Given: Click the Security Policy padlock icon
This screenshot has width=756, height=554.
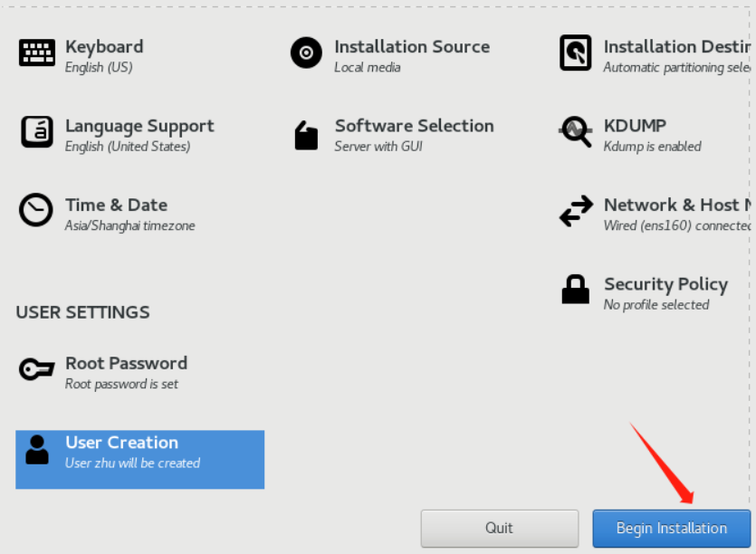Looking at the screenshot, I should tap(576, 290).
